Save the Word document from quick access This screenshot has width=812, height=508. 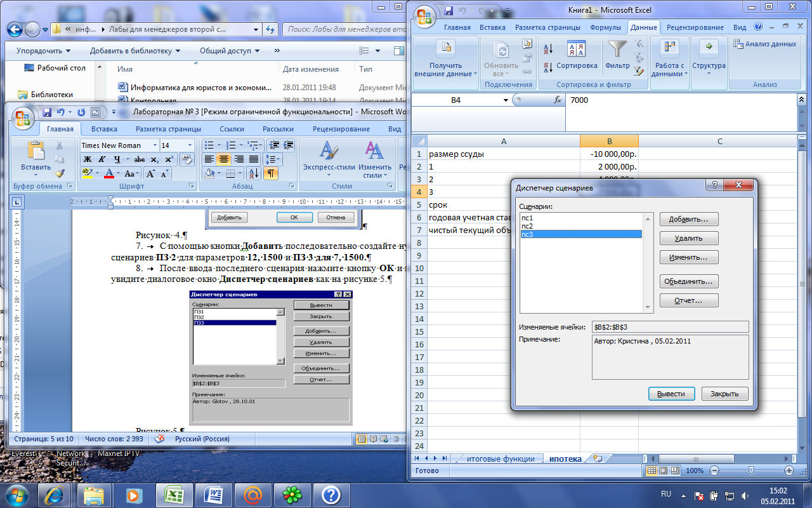click(47, 112)
